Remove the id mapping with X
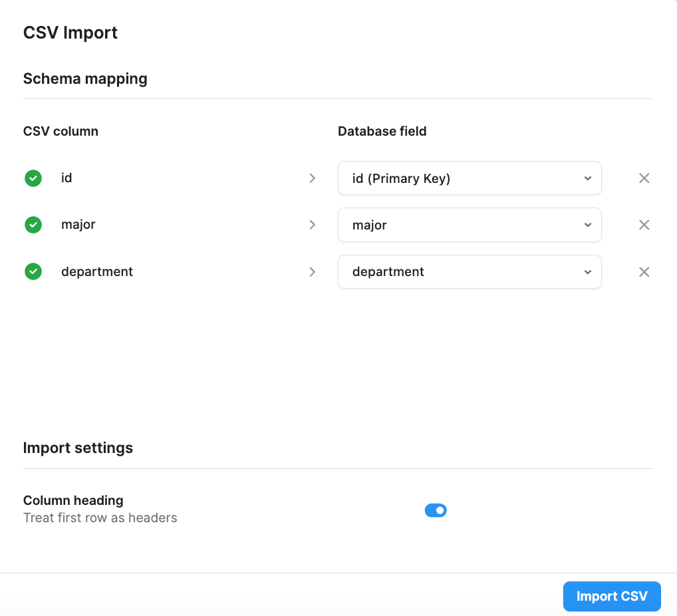The width and height of the screenshot is (677, 616). click(x=644, y=178)
